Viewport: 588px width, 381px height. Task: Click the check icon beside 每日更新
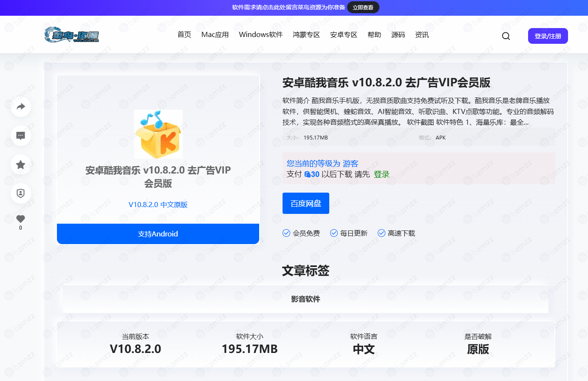334,233
